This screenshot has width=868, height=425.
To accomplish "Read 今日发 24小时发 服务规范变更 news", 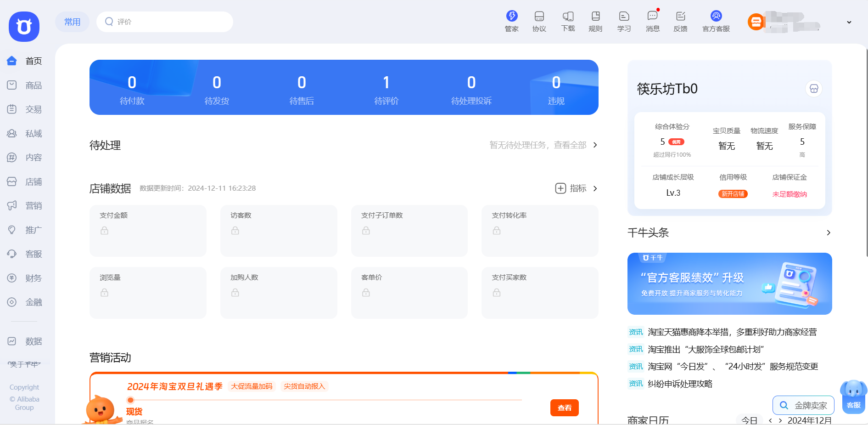I will point(733,367).
